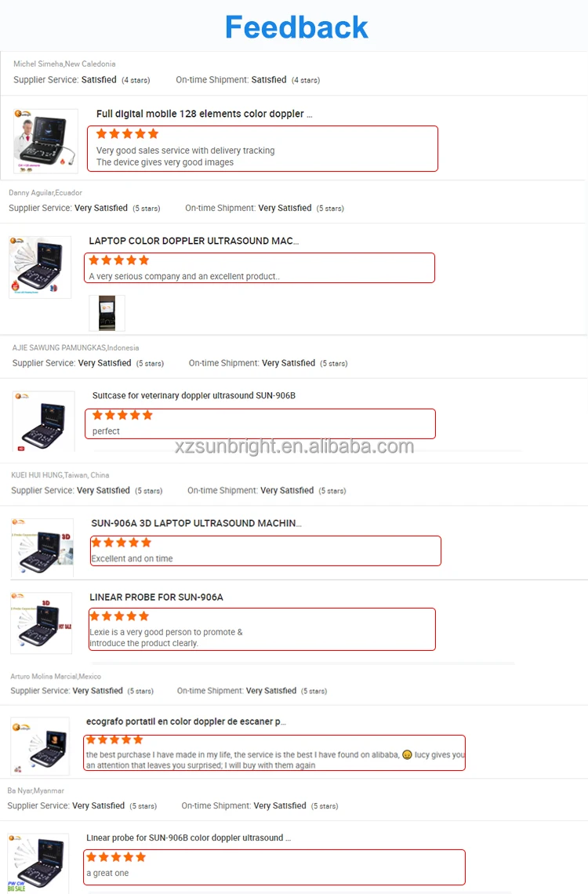Click the LAPTOP COLOR DOPPLER ULTRASOUND MAC product image

pyautogui.click(x=40, y=267)
